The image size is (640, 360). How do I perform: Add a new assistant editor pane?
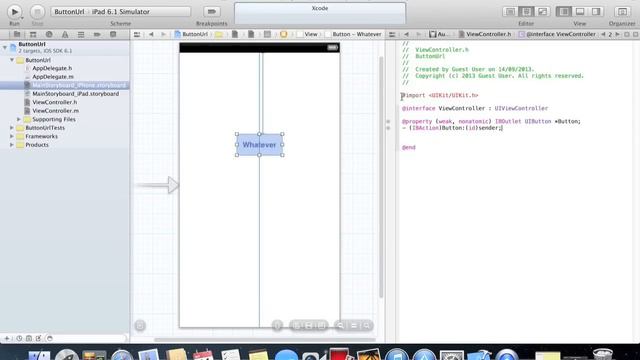[x=627, y=35]
